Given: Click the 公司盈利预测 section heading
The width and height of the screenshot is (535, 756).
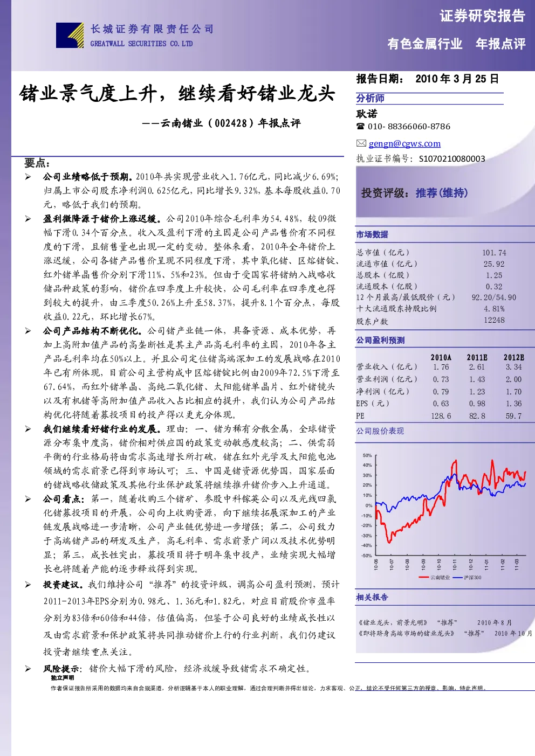Looking at the screenshot, I should 380,340.
